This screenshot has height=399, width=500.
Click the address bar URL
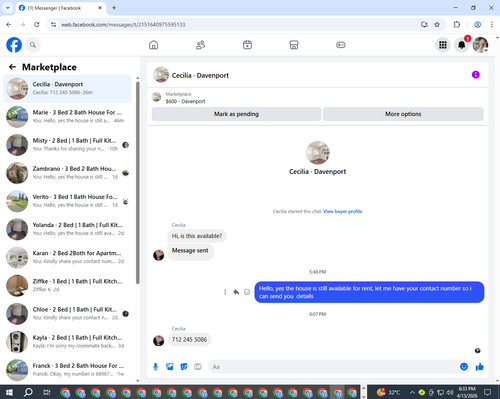(123, 25)
